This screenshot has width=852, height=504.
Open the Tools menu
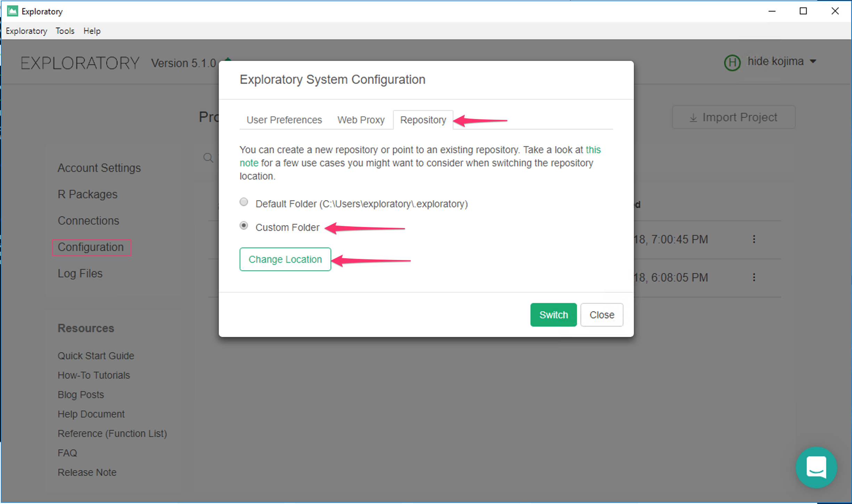click(65, 31)
